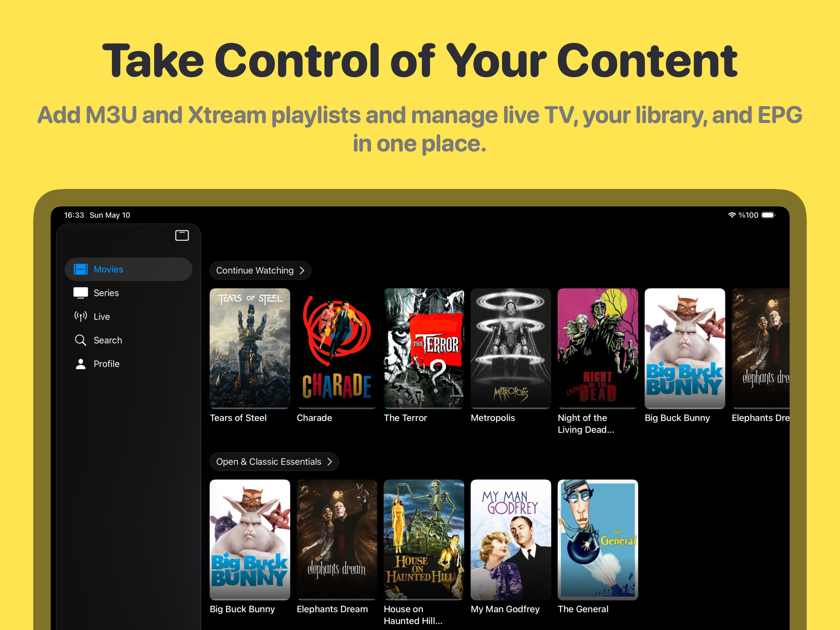Click 'Night of the Living Dead...' title
Viewport: 840px width, 630px height.
point(586,424)
